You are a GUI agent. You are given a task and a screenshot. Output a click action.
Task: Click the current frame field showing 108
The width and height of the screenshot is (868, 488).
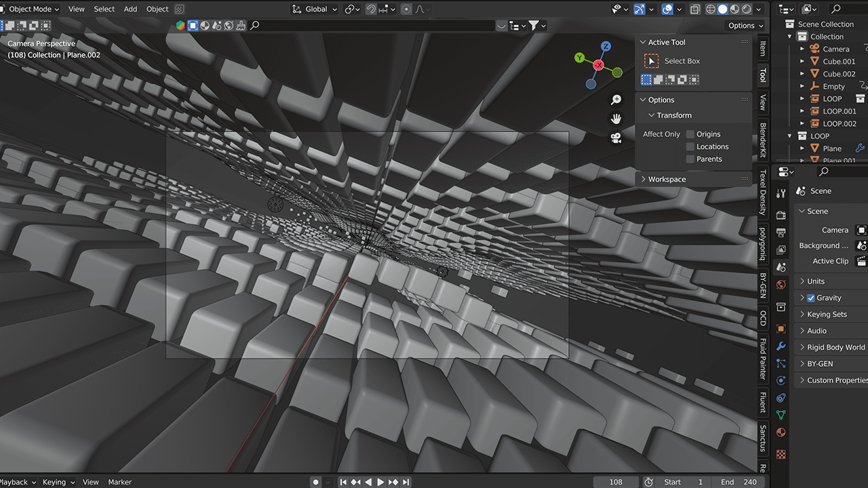(x=616, y=482)
